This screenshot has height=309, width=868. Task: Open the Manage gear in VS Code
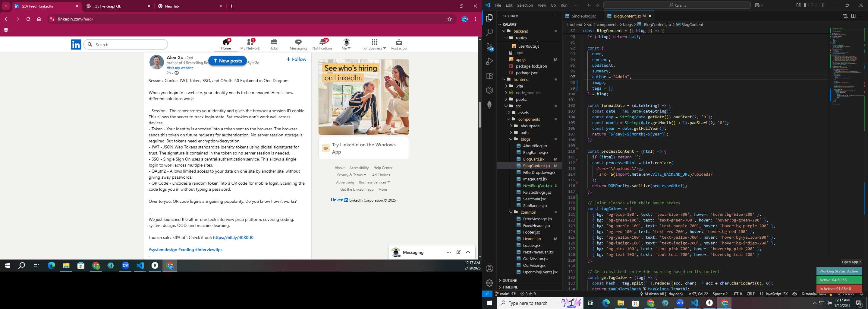pos(489,283)
